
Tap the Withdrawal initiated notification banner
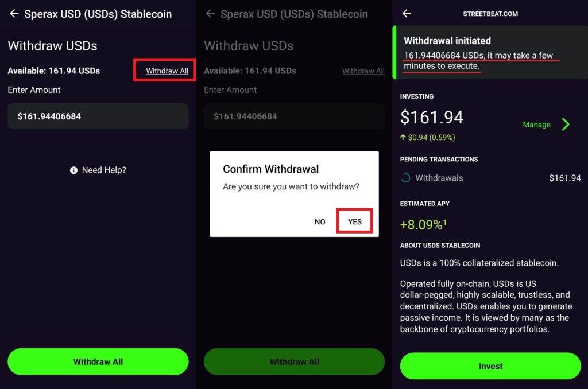pos(490,53)
